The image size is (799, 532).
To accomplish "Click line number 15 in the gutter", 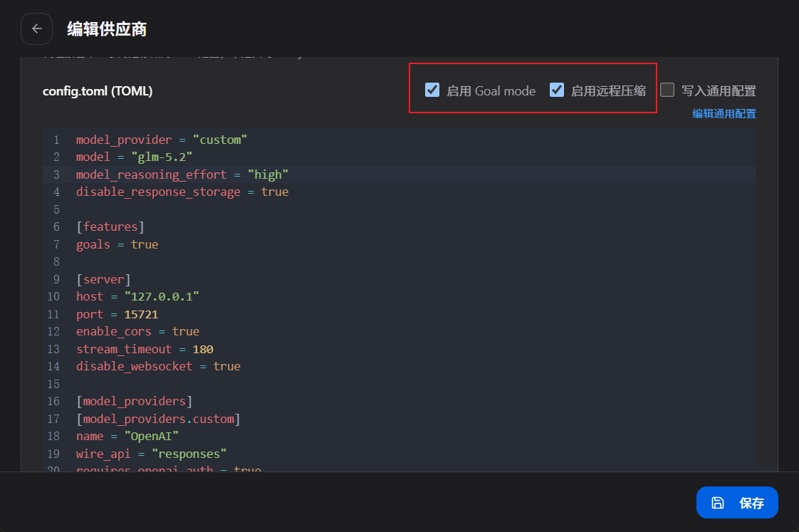I will [x=53, y=384].
